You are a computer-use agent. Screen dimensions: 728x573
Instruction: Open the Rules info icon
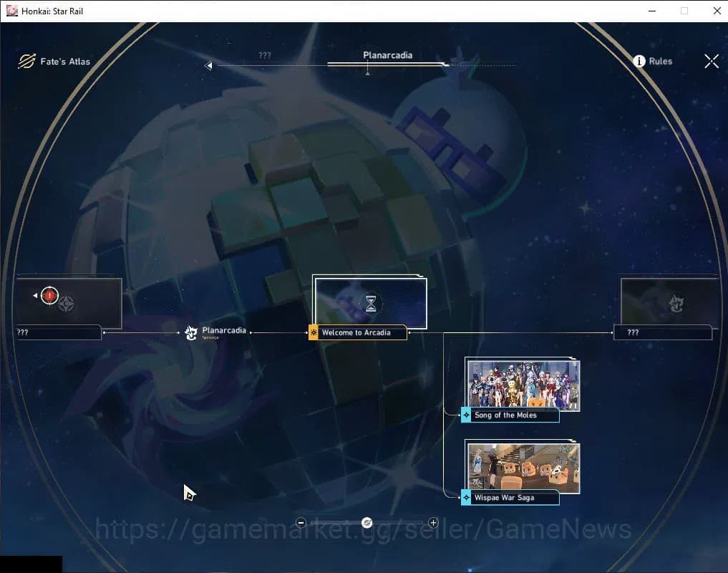(640, 62)
